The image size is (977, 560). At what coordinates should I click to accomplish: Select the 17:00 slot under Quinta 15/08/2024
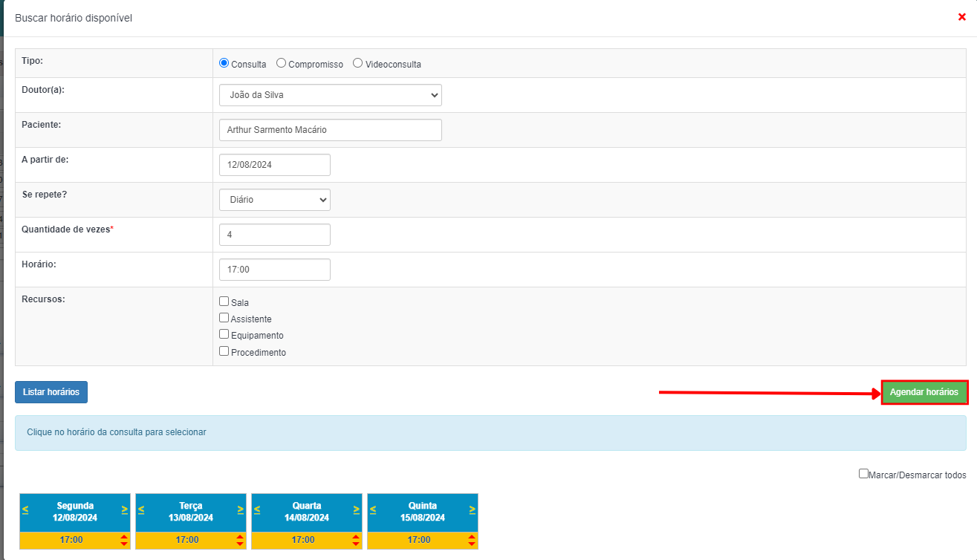(419, 540)
